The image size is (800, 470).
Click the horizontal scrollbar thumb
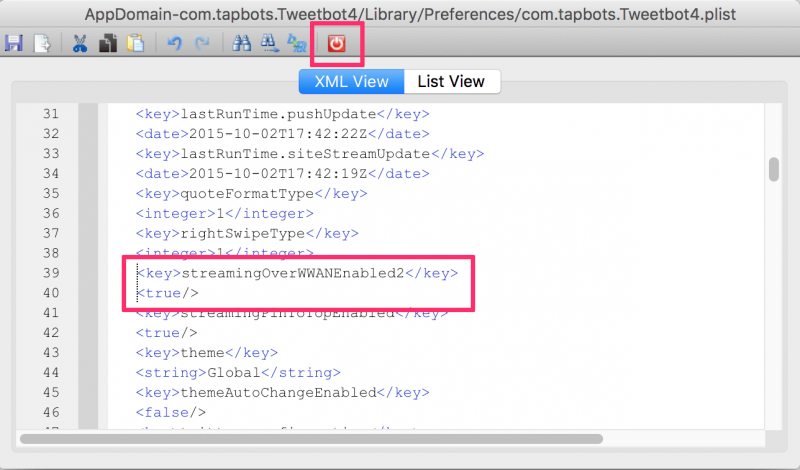pos(311,439)
